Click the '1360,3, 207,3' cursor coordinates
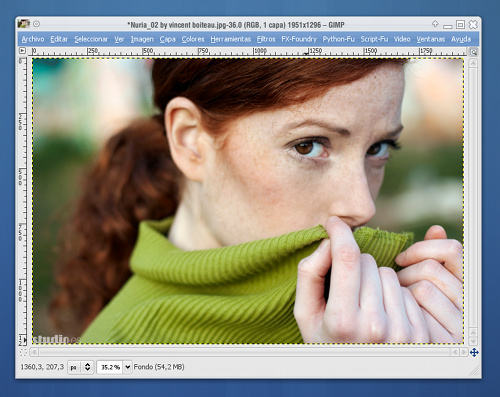Screen dimensions: 500x397 (x=42, y=367)
